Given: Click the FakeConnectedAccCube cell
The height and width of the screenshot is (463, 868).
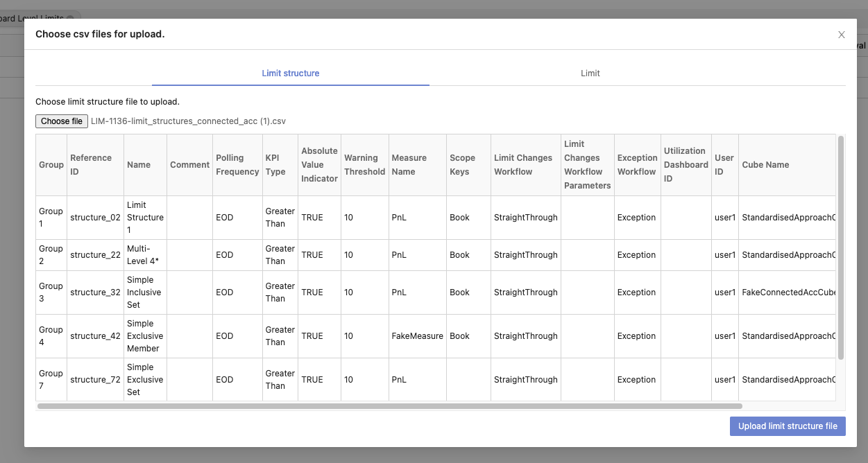Looking at the screenshot, I should click(x=788, y=292).
